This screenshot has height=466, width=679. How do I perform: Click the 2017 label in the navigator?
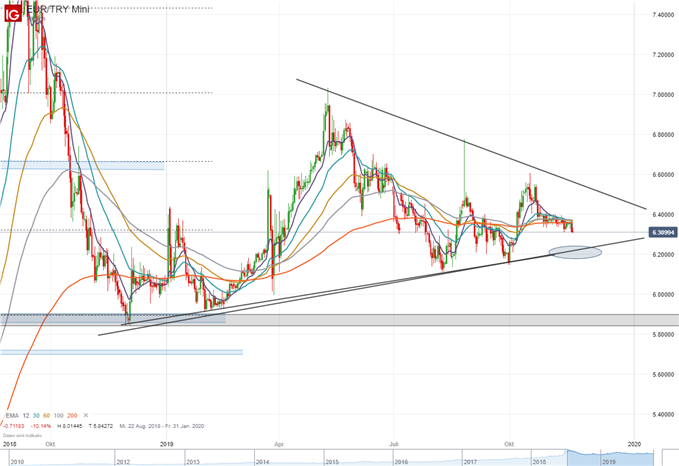[470, 462]
